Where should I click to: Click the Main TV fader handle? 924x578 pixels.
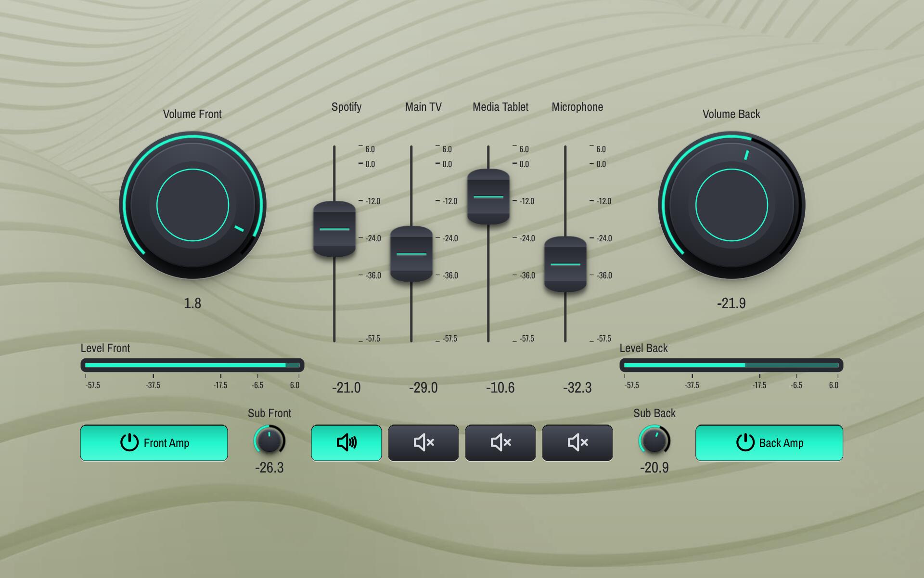pos(411,254)
